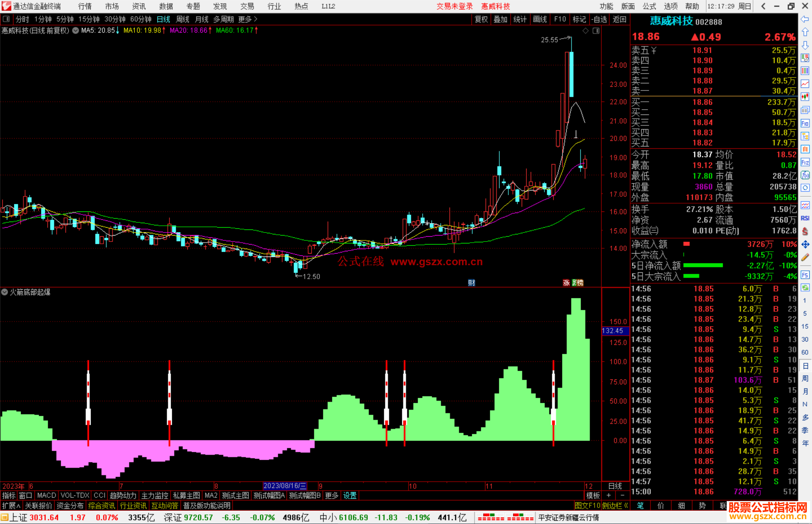Viewport: 812px width, 524px height.
Task: Click the back arrow icon in right sidebar
Action: tap(805, 19)
